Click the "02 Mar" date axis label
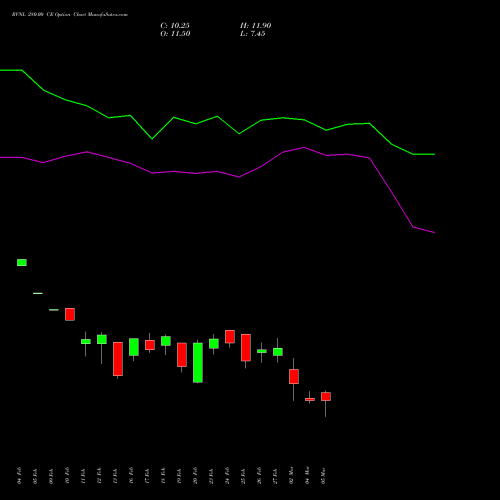The width and height of the screenshot is (500, 500). (x=291, y=476)
